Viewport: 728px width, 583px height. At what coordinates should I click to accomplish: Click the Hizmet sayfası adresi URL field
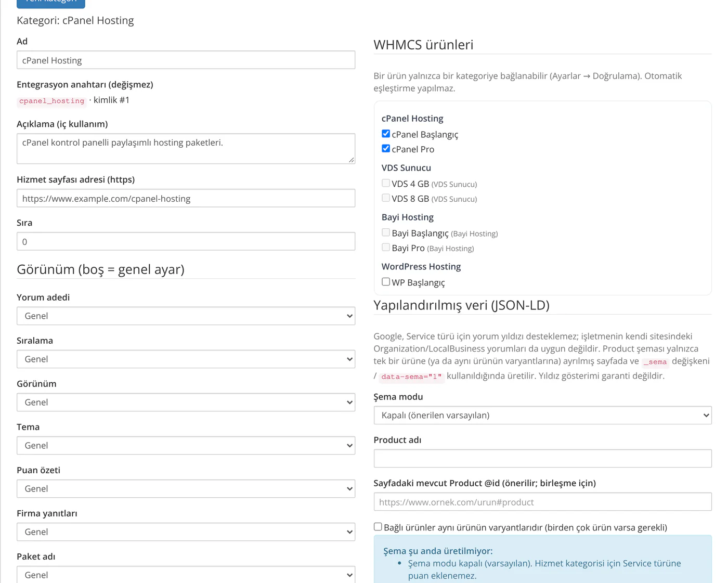(186, 198)
